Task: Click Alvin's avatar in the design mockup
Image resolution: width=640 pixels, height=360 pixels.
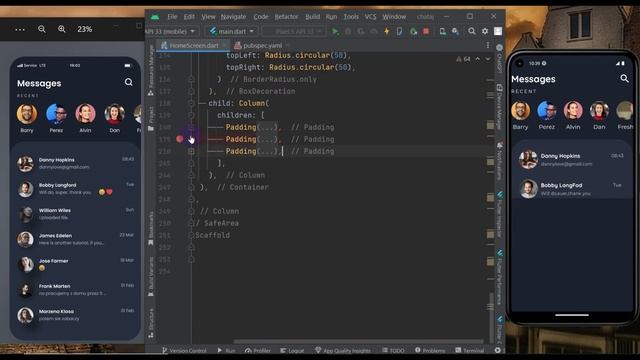Action: click(x=85, y=114)
